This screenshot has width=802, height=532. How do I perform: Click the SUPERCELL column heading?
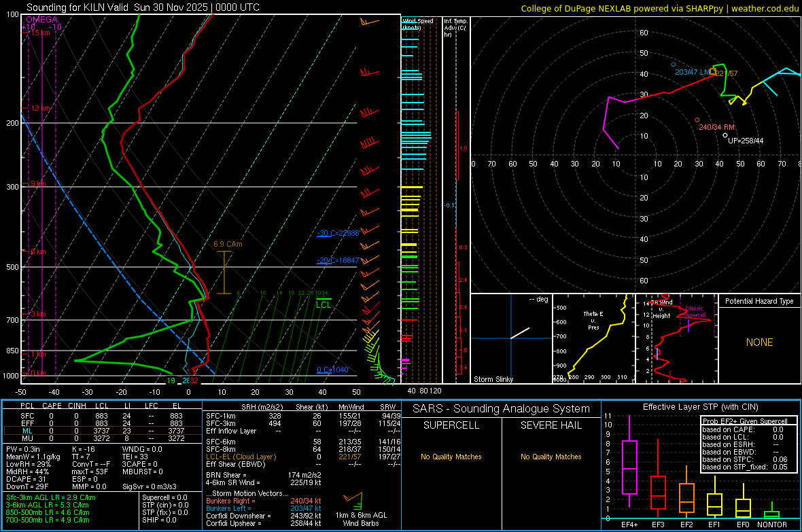click(x=451, y=425)
